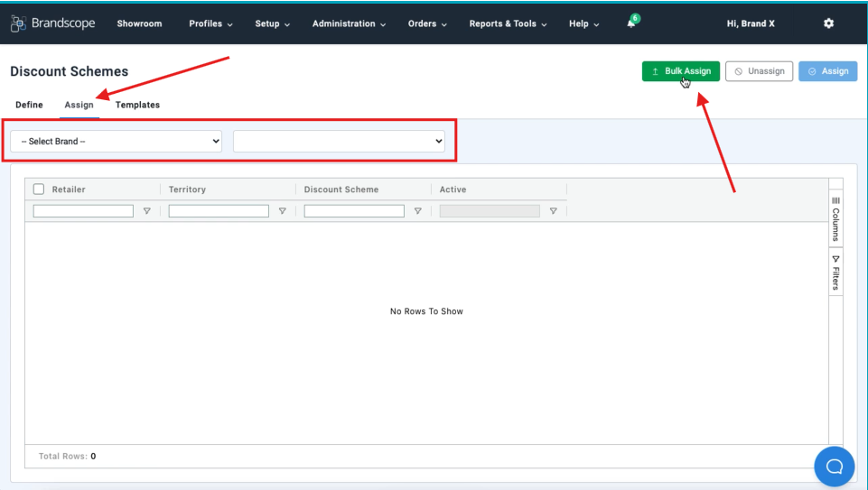Click the Brandscope logo icon
The width and height of the screenshot is (868, 490).
pyautogui.click(x=19, y=23)
